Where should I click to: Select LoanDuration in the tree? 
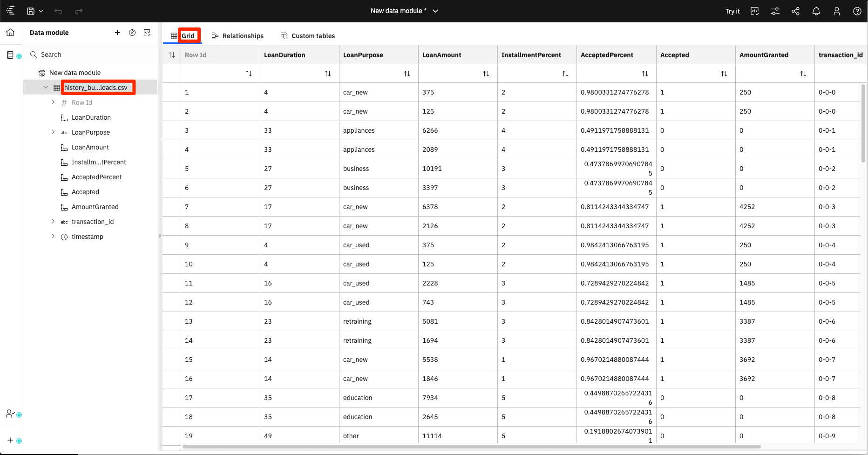coord(91,117)
